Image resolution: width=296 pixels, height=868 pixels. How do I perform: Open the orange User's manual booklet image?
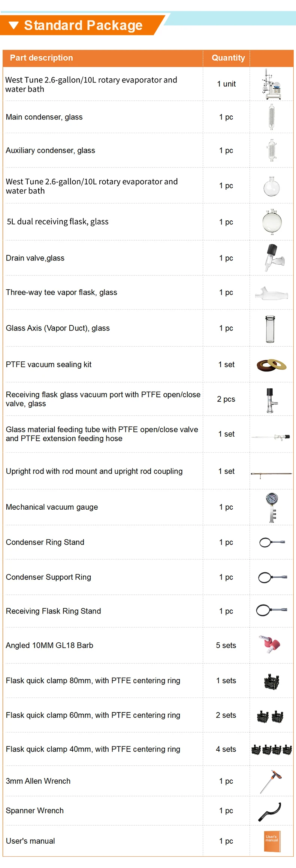[x=272, y=841]
